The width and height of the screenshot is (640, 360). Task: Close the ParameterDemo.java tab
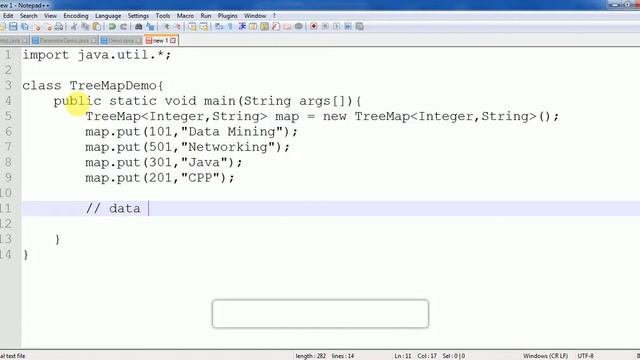pos(93,41)
